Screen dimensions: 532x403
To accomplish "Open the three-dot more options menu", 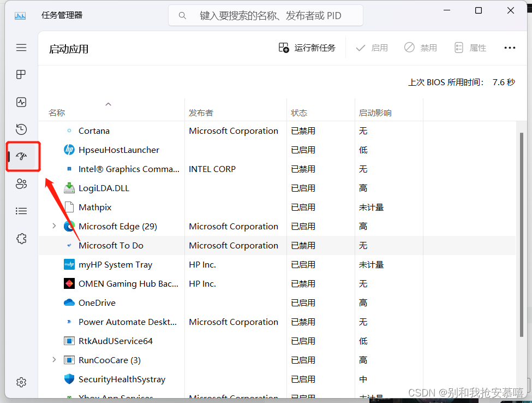I will pos(510,48).
